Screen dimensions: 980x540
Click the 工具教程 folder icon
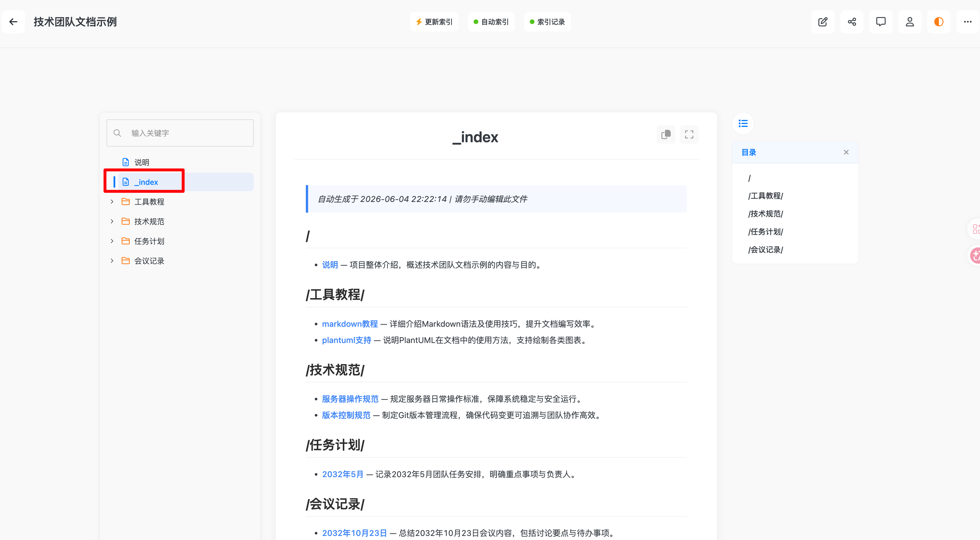126,202
